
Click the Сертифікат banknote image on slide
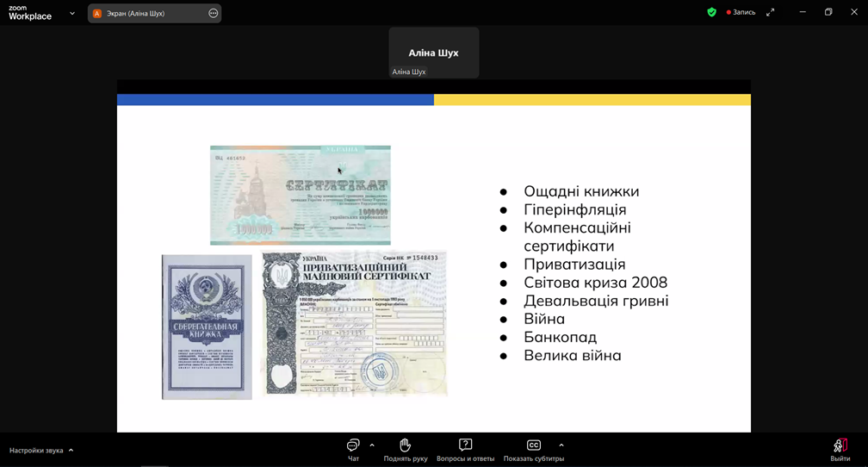point(300,195)
